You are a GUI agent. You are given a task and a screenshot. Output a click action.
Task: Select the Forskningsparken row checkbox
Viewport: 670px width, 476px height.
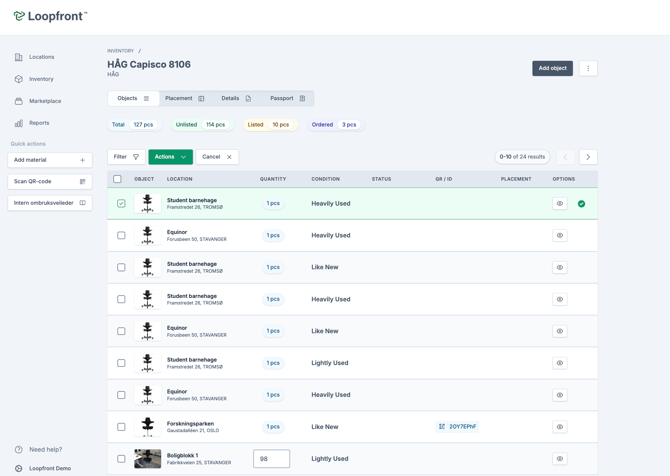[121, 427]
